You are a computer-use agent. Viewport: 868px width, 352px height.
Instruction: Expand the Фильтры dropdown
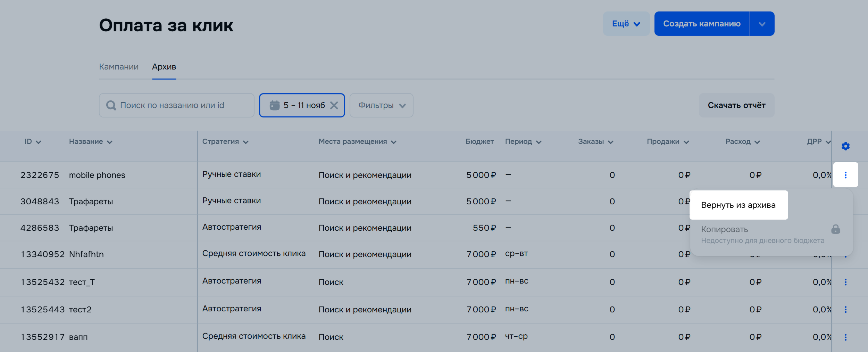[x=381, y=105]
